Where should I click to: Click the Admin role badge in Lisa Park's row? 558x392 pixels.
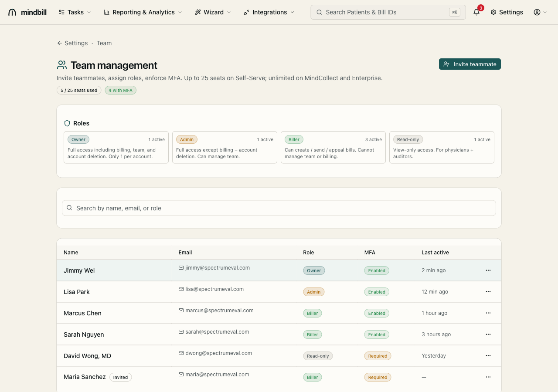click(x=314, y=292)
